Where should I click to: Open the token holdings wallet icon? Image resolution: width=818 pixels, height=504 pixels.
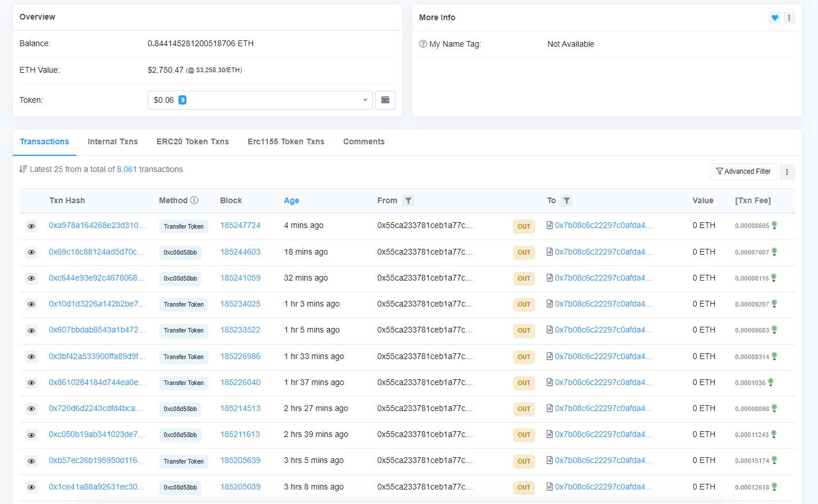pos(385,100)
